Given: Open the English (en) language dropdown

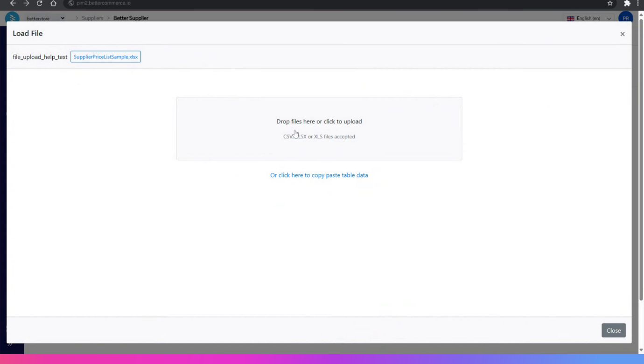Looking at the screenshot, I should pyautogui.click(x=589, y=18).
